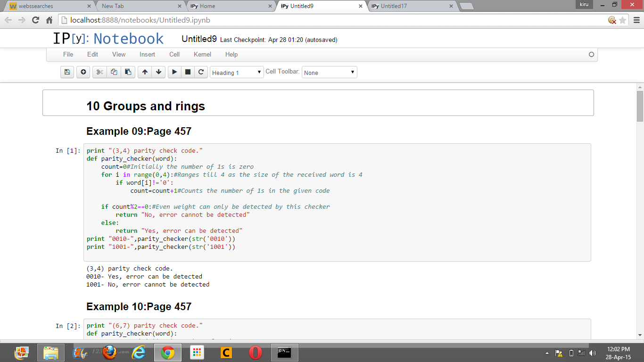
Task: Click the save notebook icon
Action: 67,72
